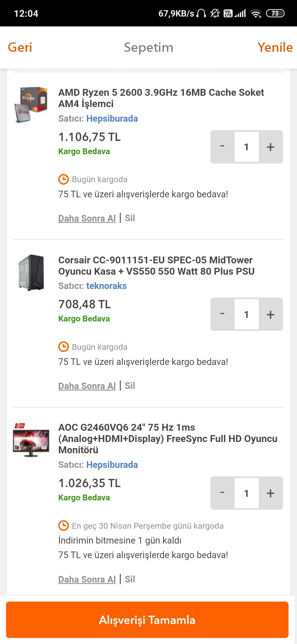Tap the Geri back button
This screenshot has height=644, width=297.
pos(20,47)
